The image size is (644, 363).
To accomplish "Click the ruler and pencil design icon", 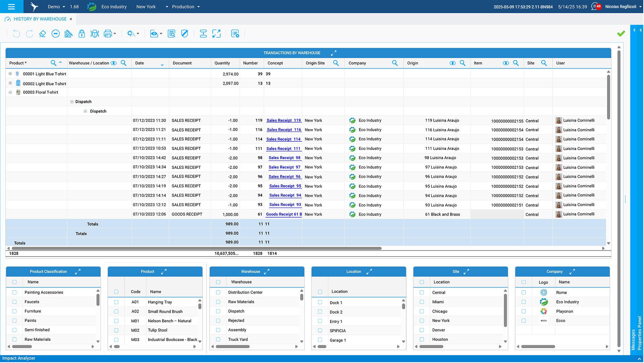I will [x=68, y=34].
